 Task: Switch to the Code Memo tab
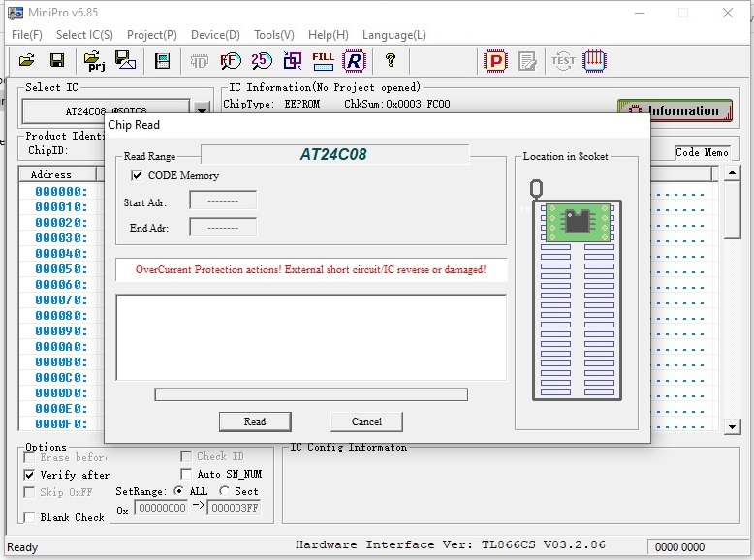pos(702,152)
